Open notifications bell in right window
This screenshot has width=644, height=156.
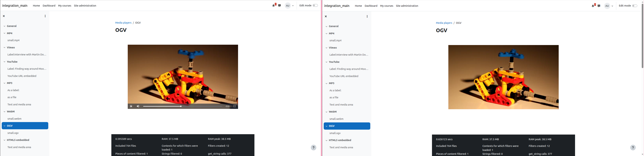pyautogui.click(x=593, y=6)
